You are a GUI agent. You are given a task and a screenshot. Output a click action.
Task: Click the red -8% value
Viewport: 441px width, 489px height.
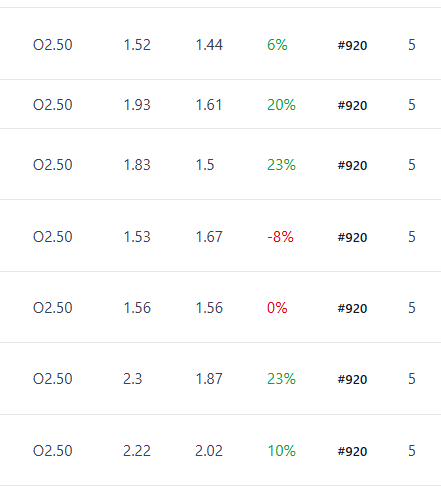(x=280, y=237)
